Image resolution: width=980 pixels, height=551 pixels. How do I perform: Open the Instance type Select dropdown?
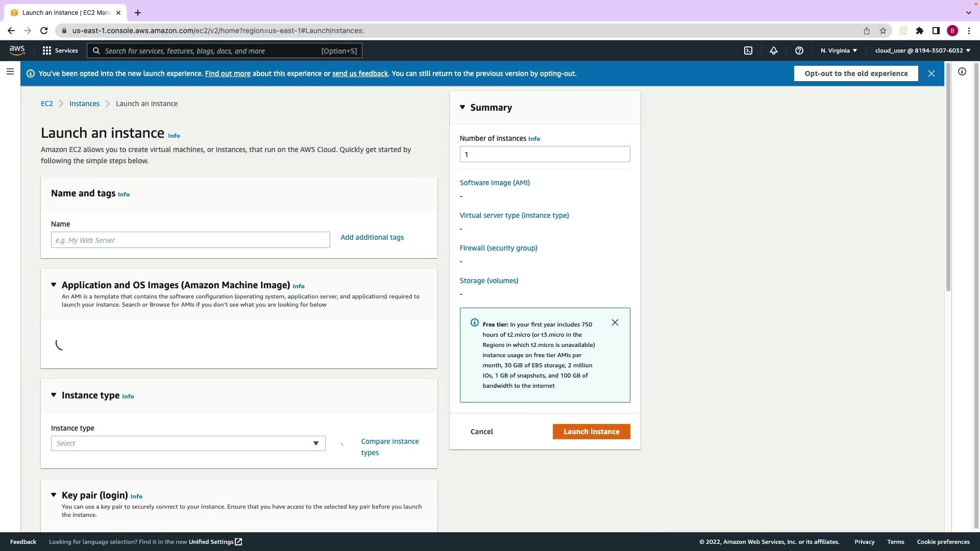coord(188,443)
